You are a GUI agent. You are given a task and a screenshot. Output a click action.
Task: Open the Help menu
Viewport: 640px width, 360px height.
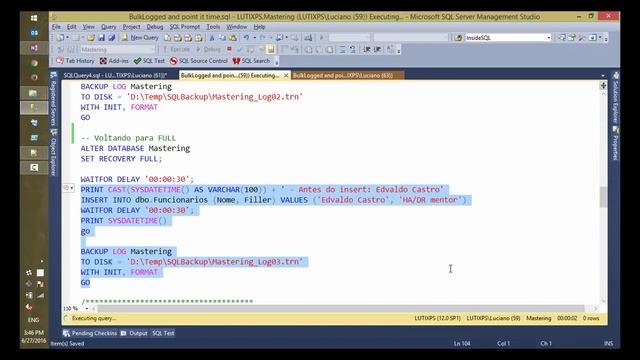pyautogui.click(x=259, y=27)
